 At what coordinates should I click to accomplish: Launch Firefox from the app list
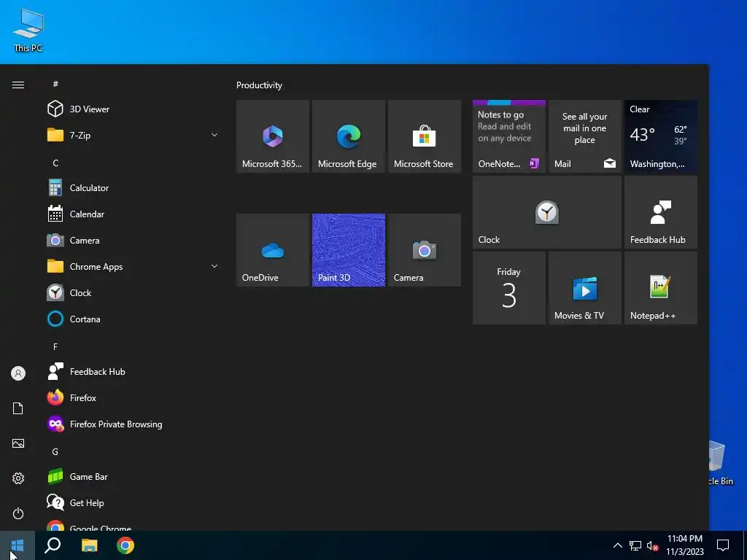(132, 397)
